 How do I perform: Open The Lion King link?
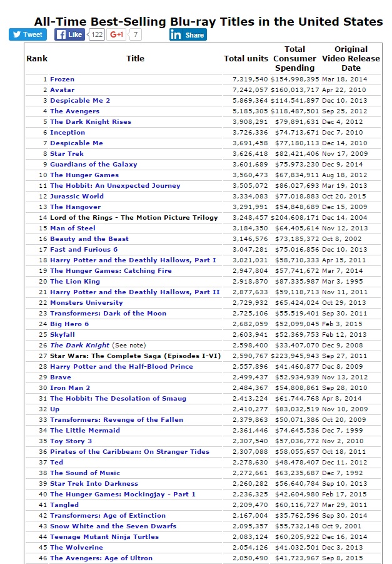click(x=75, y=281)
